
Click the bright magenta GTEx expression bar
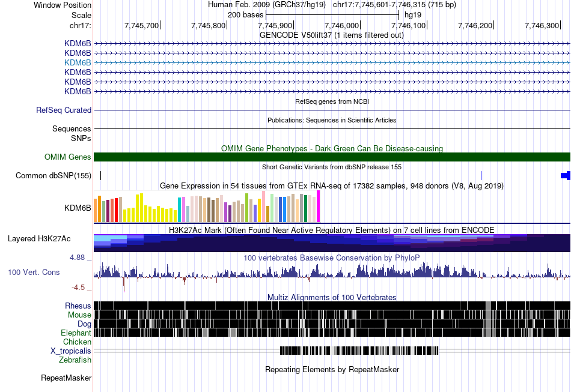coord(319,207)
